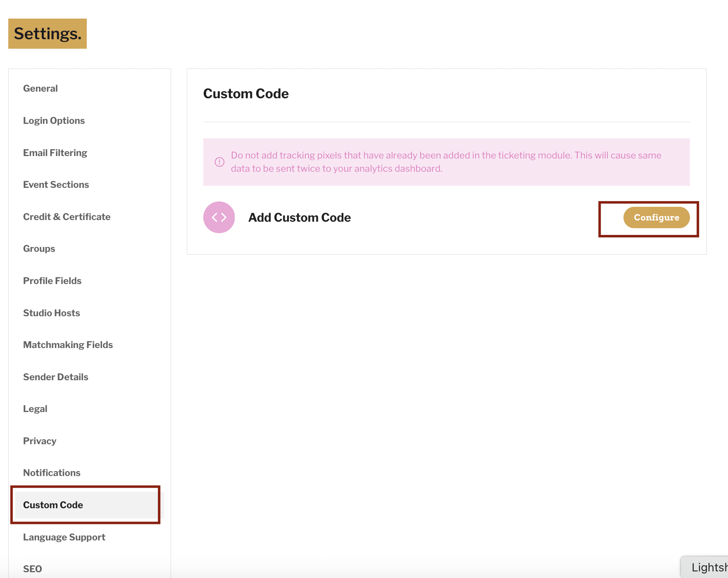728x578 pixels.
Task: Click the Configure button
Action: (x=656, y=218)
